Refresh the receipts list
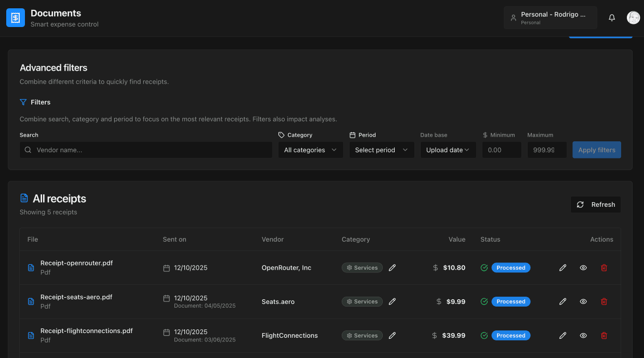 click(x=596, y=204)
